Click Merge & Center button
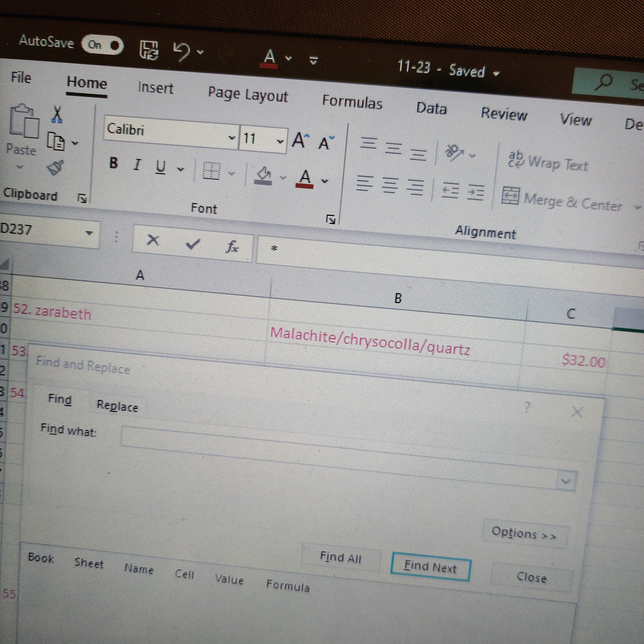644x644 pixels. coord(562,200)
